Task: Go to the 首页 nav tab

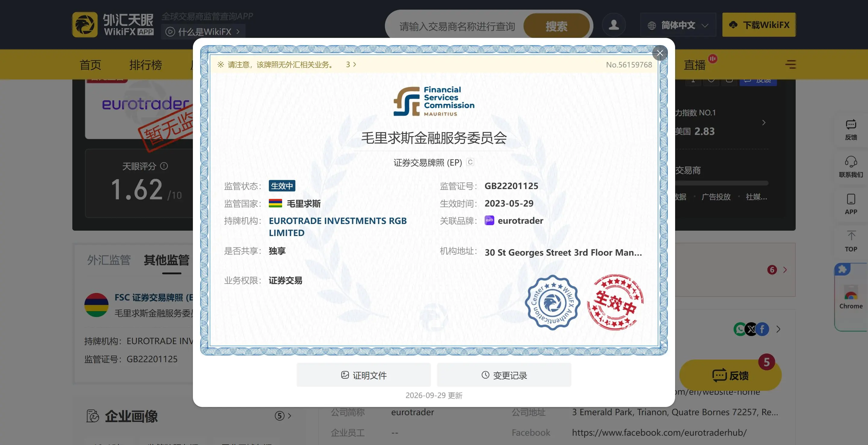Action: click(90, 65)
